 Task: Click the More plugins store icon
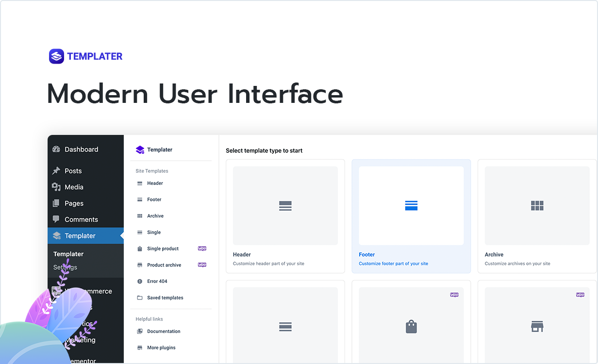point(140,348)
